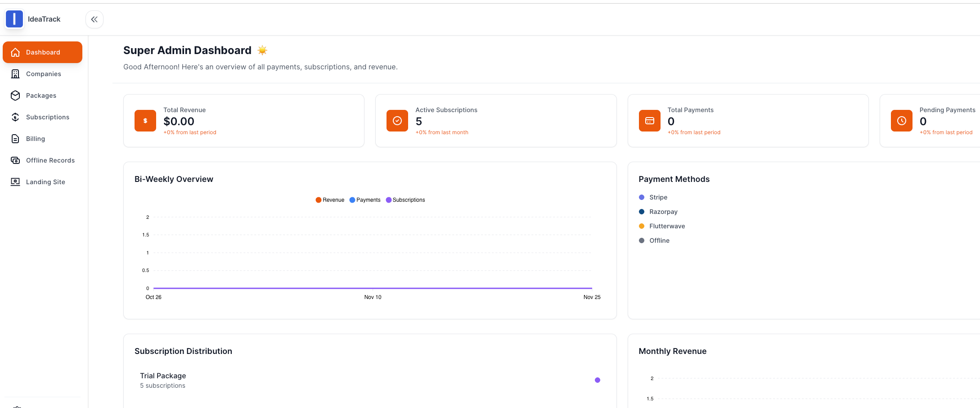This screenshot has height=408, width=980.
Task: Click the Razorpay payment method entry
Action: tap(663, 212)
